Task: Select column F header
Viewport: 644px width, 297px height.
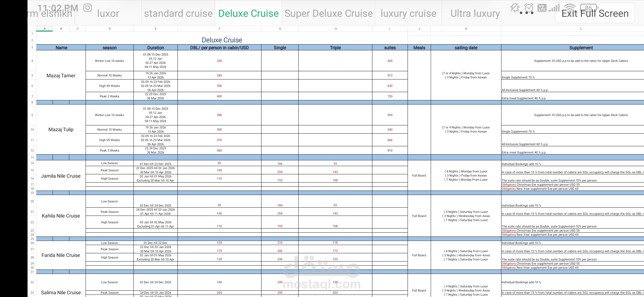Action: click(219, 28)
